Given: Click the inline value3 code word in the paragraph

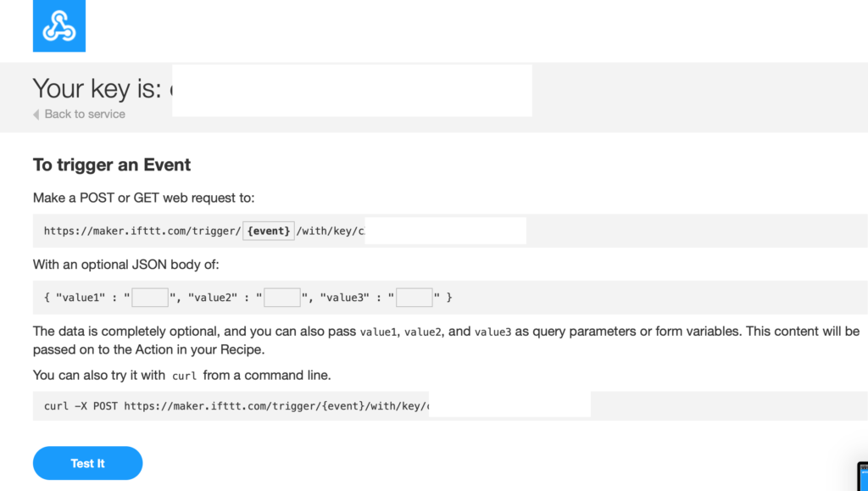Looking at the screenshot, I should 493,332.
